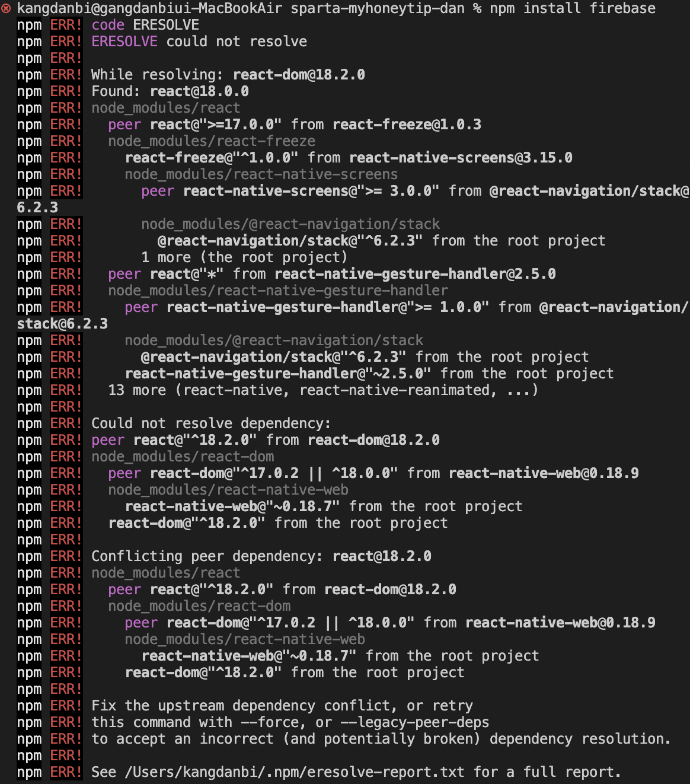
Task: Click 'While resolving: react-dom@18.2.0' line
Action: (228, 75)
